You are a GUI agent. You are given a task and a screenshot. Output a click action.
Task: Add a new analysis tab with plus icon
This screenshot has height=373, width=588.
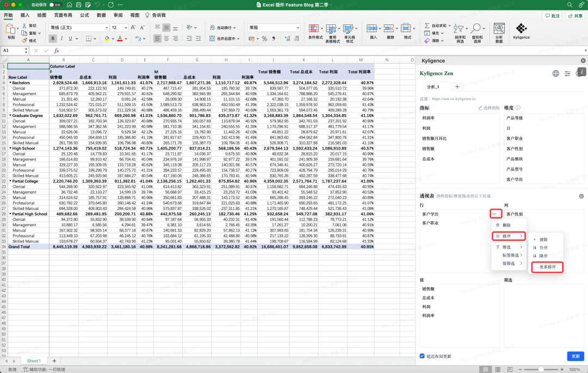pos(457,86)
